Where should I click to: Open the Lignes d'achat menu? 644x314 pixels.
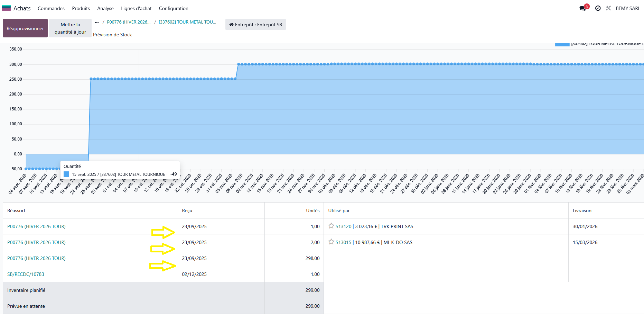(x=136, y=8)
